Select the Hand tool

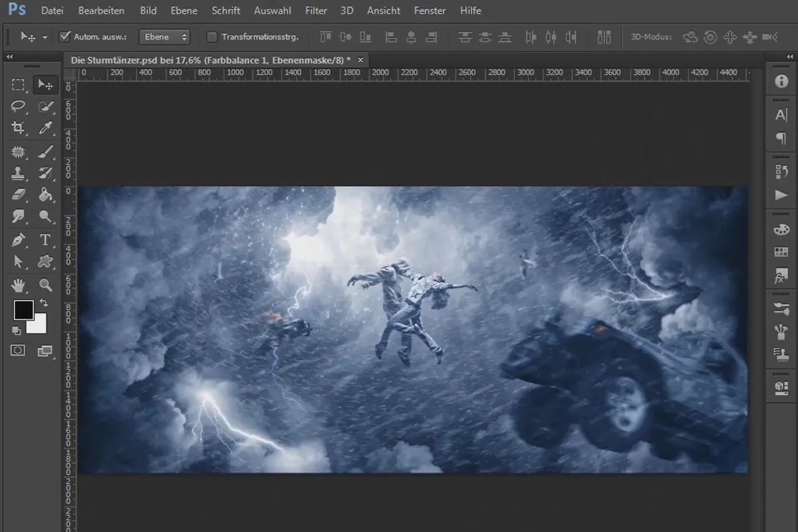click(18, 285)
